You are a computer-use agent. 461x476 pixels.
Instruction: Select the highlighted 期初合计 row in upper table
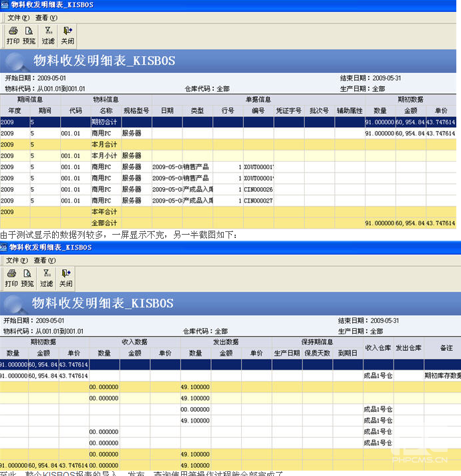[104, 122]
